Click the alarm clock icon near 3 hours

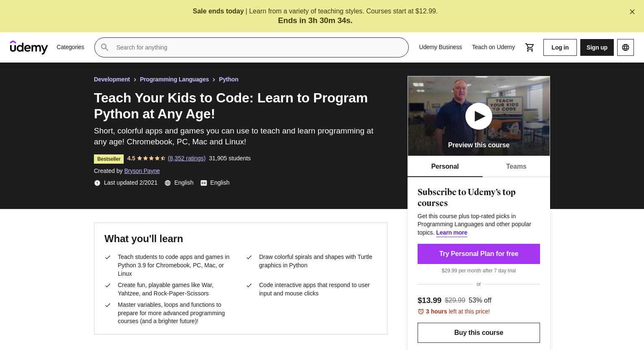point(421,311)
